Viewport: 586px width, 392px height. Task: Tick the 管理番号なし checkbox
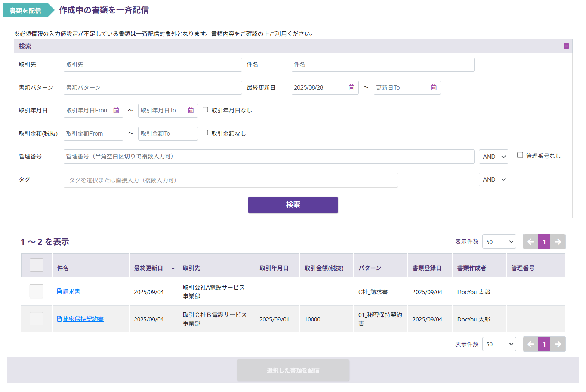tap(520, 155)
